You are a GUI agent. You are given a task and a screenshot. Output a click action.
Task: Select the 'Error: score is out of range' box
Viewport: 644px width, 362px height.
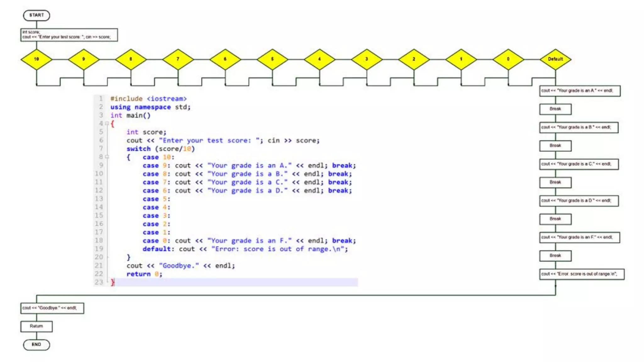point(581,274)
